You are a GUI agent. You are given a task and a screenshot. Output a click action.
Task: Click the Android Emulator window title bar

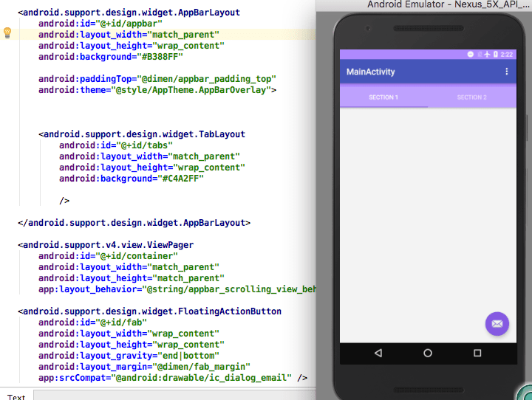(x=424, y=5)
